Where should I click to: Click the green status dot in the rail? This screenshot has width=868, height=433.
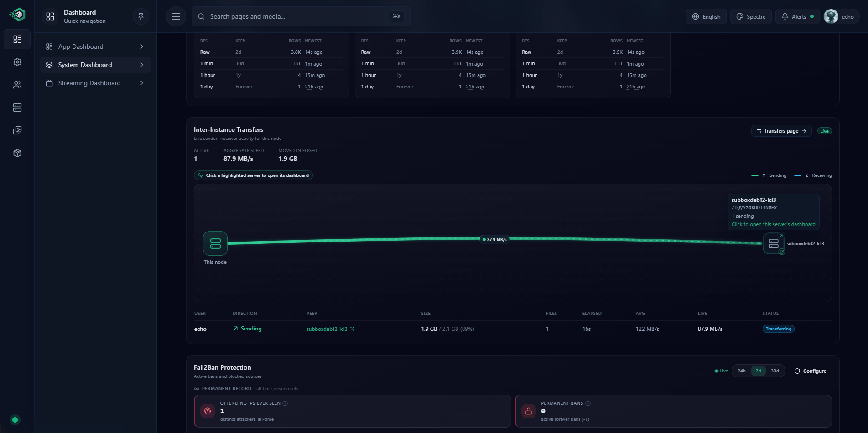(15, 420)
